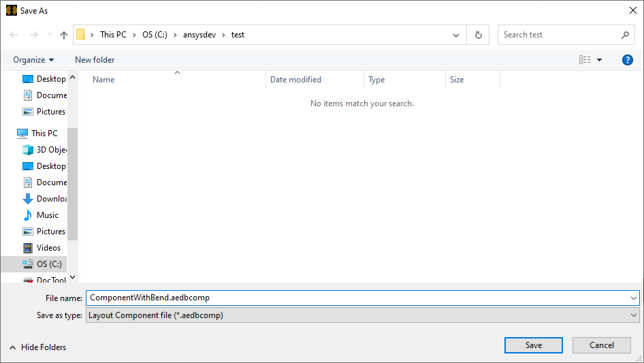
Task: Click the change view icon
Action: 585,60
